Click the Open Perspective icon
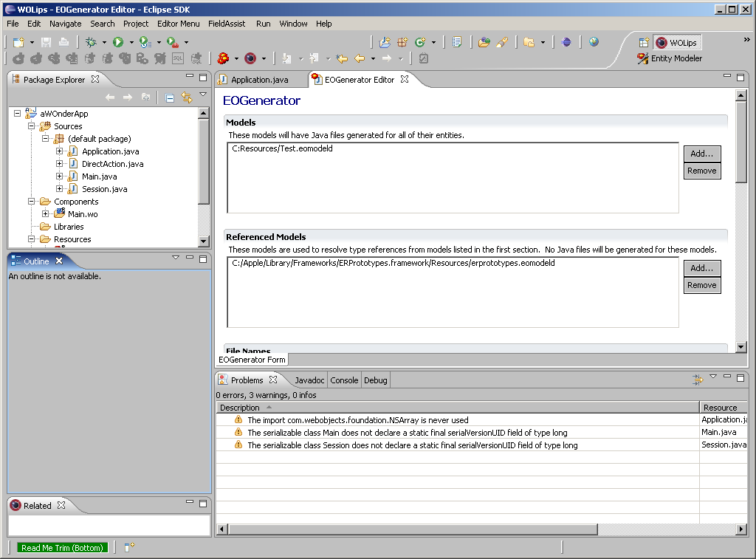Screen dimensions: 756x559 point(644,43)
